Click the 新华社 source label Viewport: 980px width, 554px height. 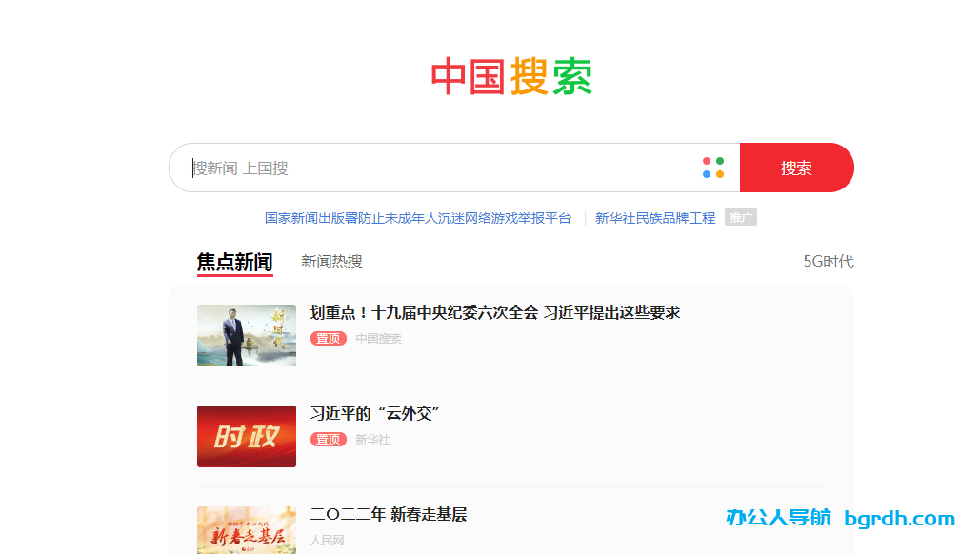pyautogui.click(x=372, y=440)
